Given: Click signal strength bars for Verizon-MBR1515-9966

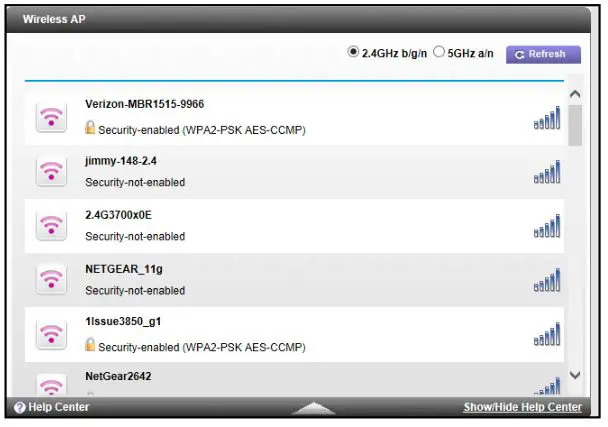Looking at the screenshot, I should (x=547, y=118).
